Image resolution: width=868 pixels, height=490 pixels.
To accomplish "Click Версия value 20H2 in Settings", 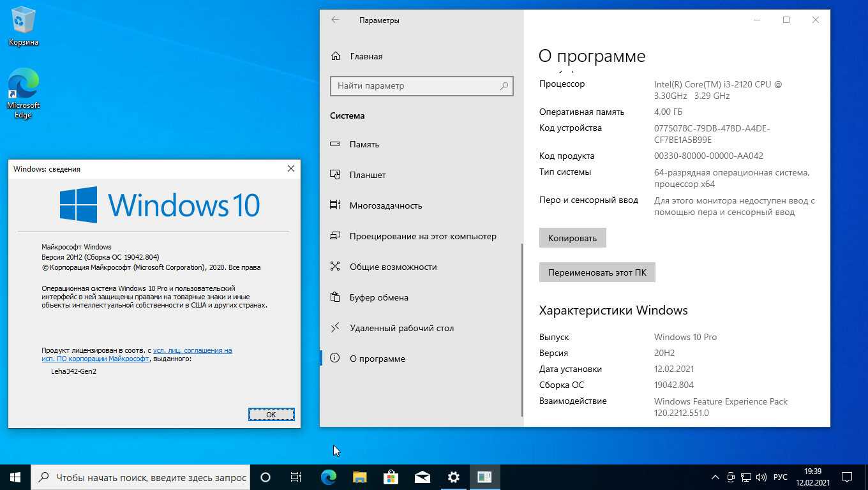I will (664, 353).
